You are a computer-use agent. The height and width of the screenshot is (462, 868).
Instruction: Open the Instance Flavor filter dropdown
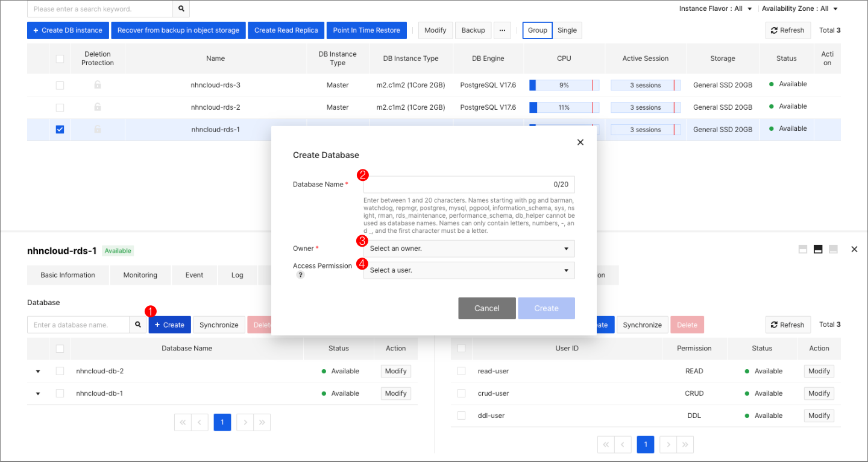pyautogui.click(x=715, y=8)
